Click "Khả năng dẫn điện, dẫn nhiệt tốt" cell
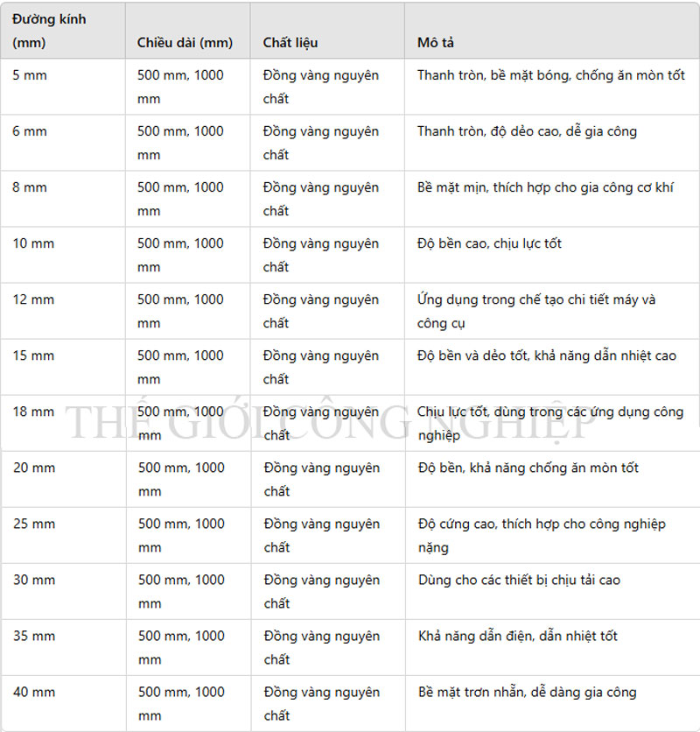700x732 pixels. tap(517, 636)
